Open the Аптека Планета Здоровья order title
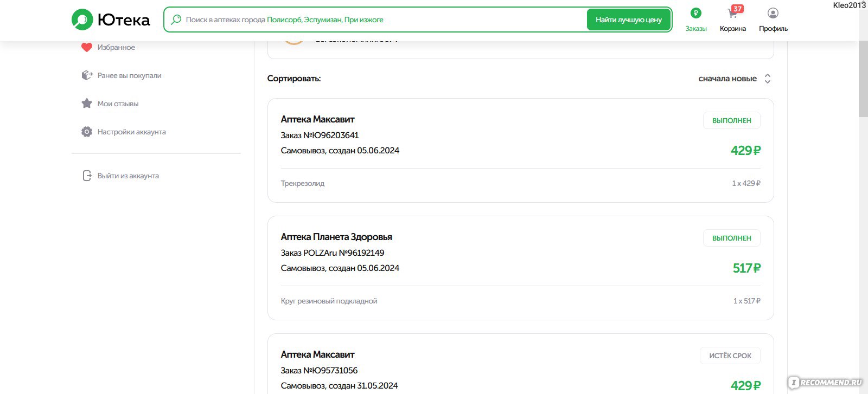This screenshot has height=394, width=868. pyautogui.click(x=336, y=237)
